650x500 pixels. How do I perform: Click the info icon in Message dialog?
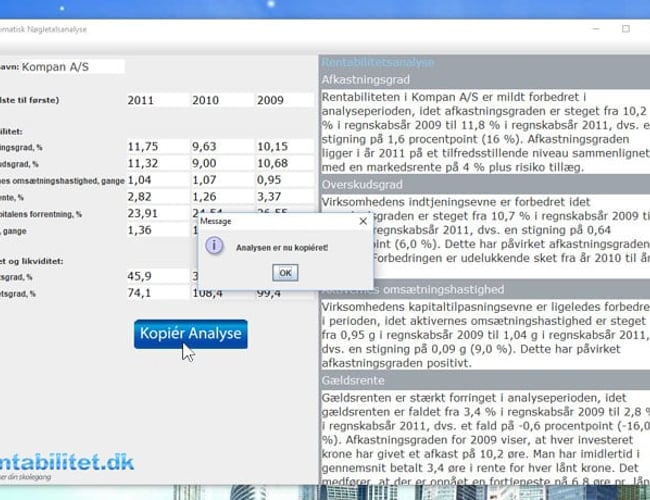[x=216, y=245]
